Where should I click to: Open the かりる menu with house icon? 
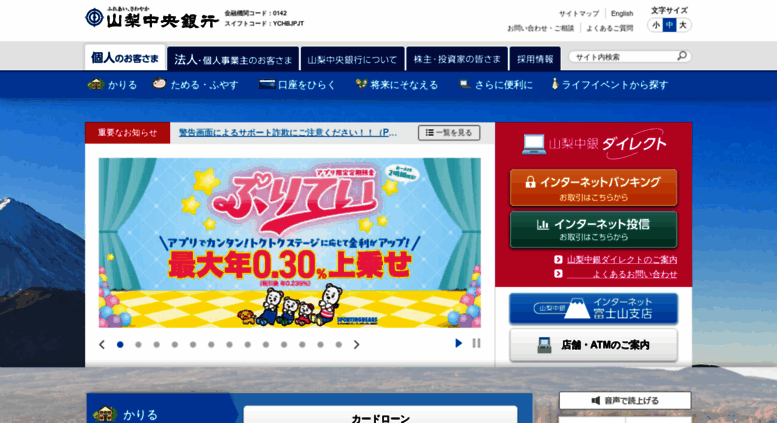112,85
